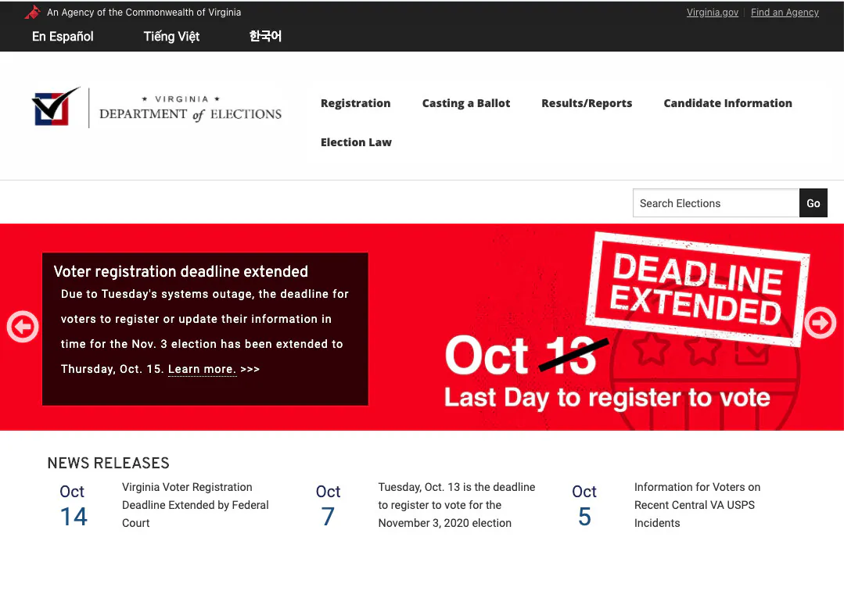844x616 pixels.
Task: Click the Department of Elections checkmark logo
Action: pyautogui.click(x=56, y=106)
